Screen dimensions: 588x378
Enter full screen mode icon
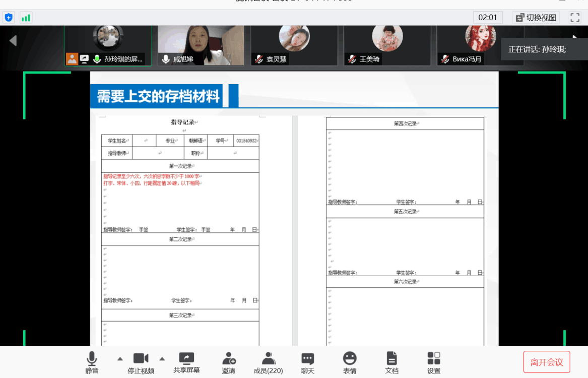[x=575, y=18]
